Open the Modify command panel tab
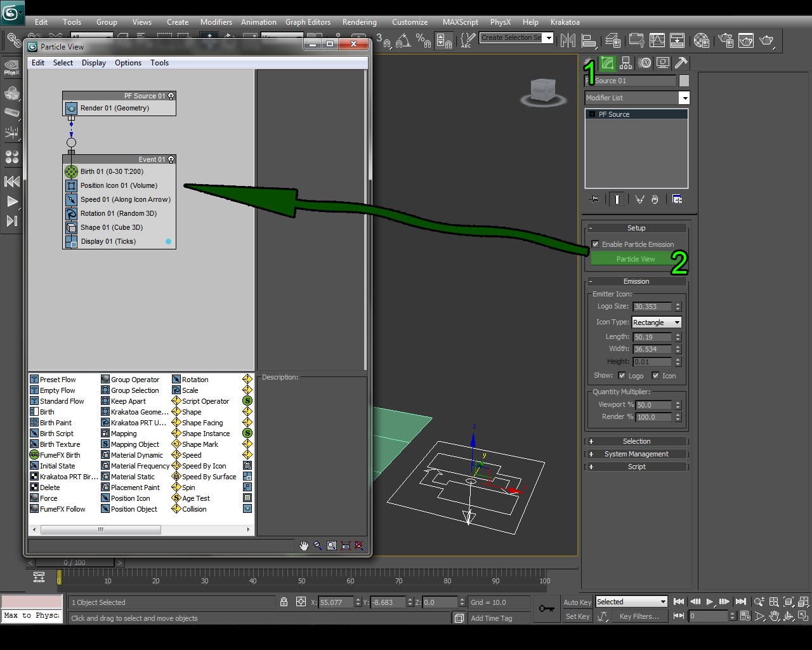The image size is (812, 650). [608, 63]
